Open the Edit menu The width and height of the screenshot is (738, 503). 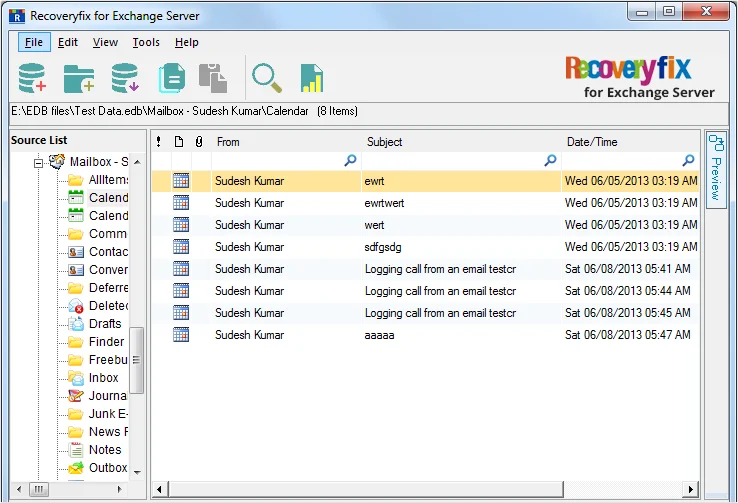[68, 42]
